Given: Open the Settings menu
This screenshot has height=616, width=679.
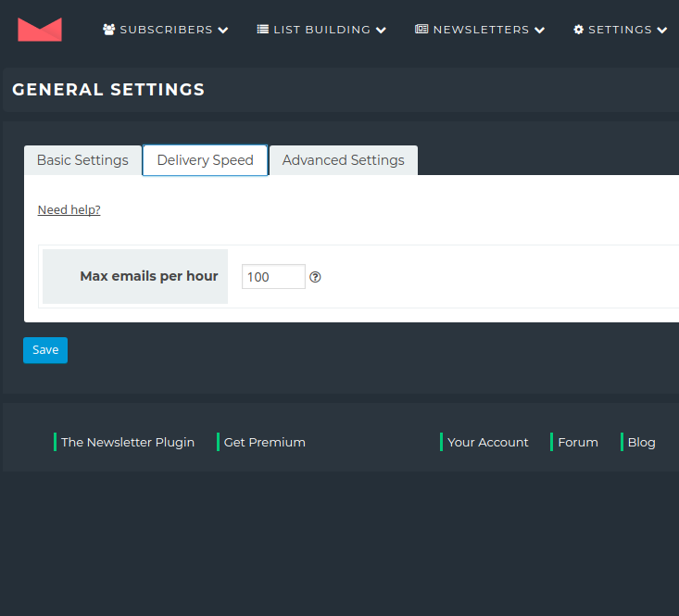Looking at the screenshot, I should point(620,30).
